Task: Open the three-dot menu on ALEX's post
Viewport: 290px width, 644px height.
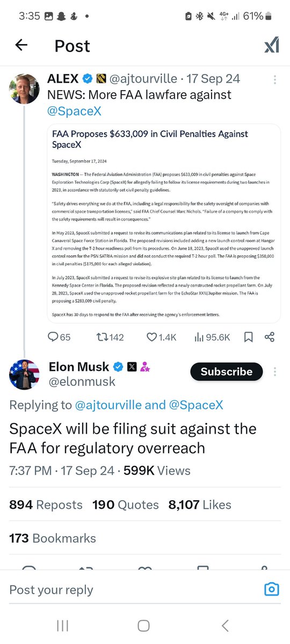Action: pyautogui.click(x=275, y=79)
